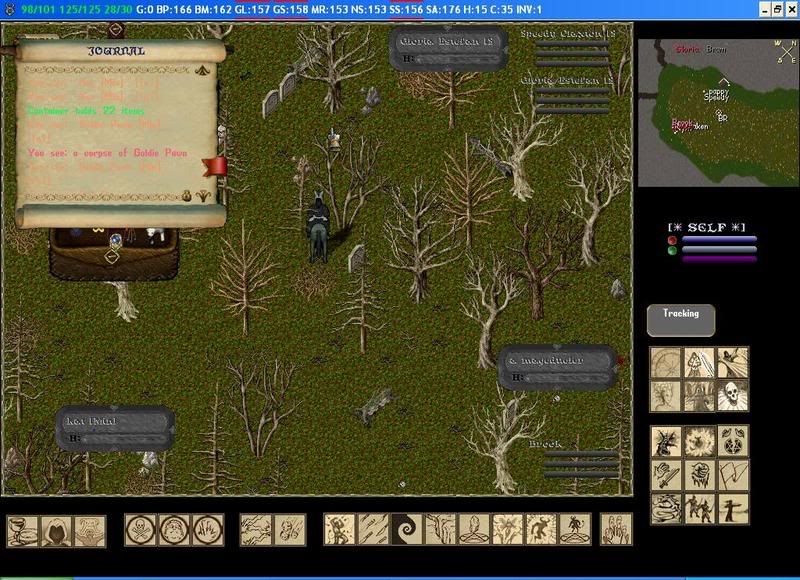Click the cloaked figure skill icon
800x580 pixels.
pos(733,362)
